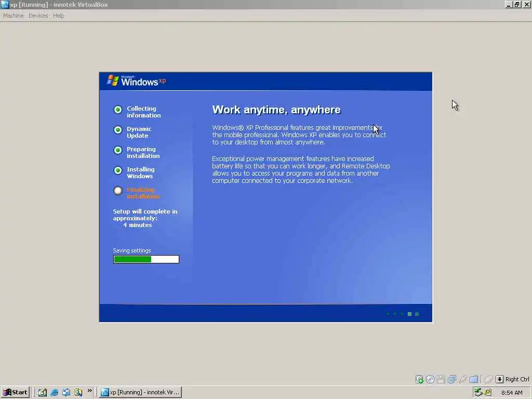Screen dimensions: 532x399
Task: Click the network connection tray icon
Action: 478,392
